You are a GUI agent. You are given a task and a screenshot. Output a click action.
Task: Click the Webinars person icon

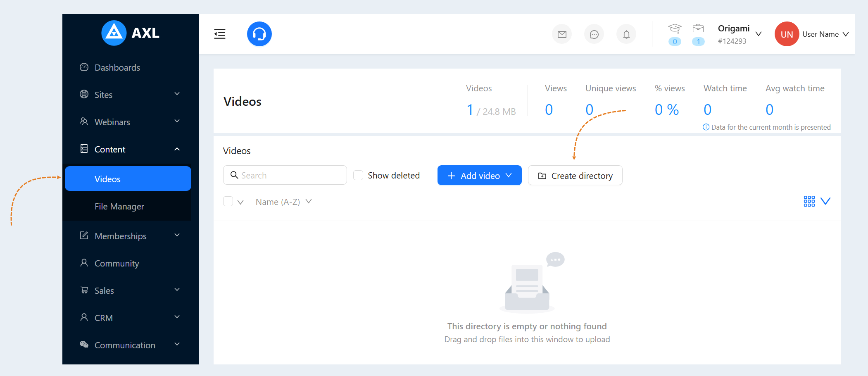click(x=84, y=121)
